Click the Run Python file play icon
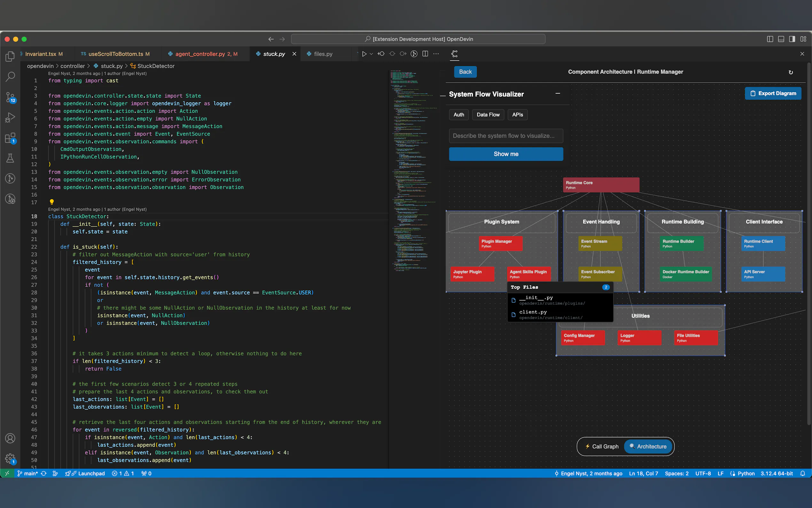812x508 pixels. tap(364, 54)
